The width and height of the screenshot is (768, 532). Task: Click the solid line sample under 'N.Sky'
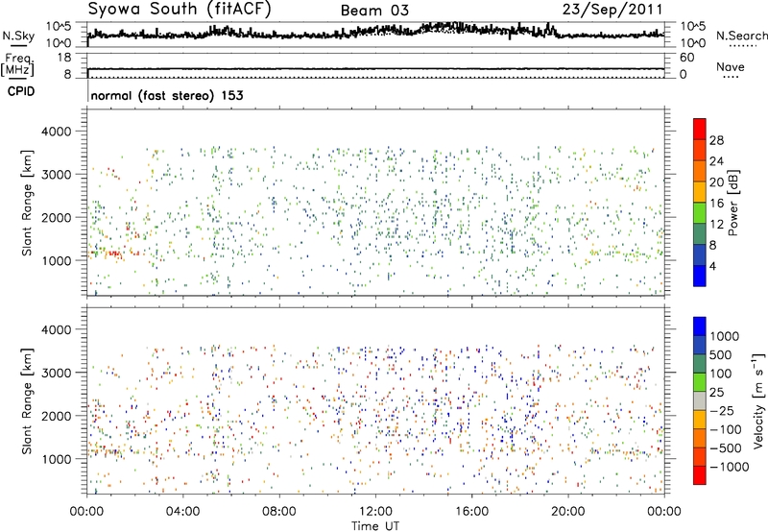coord(18,45)
